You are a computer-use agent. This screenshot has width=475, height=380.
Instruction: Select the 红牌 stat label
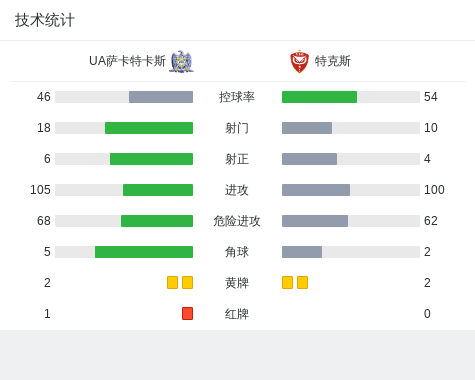(x=237, y=314)
